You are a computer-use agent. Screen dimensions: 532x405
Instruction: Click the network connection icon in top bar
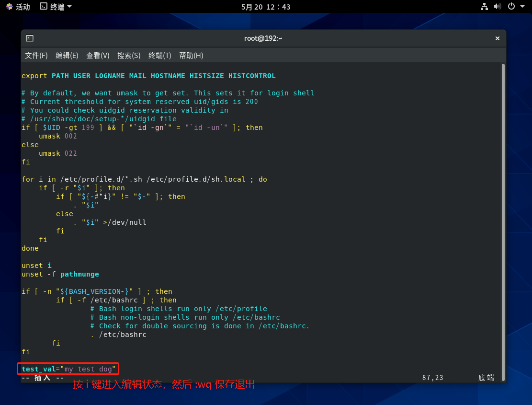(484, 7)
